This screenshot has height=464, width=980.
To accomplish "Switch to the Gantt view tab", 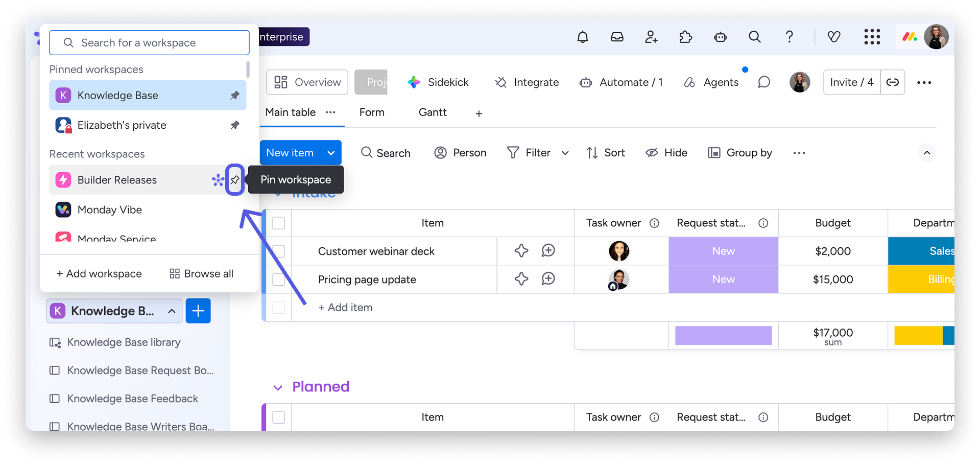I will point(432,112).
